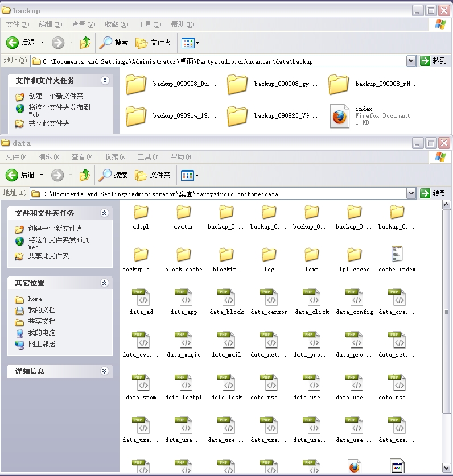Image resolution: width=453 pixels, height=476 pixels.
Task: Click create new folder link in backup window
Action: click(49, 96)
